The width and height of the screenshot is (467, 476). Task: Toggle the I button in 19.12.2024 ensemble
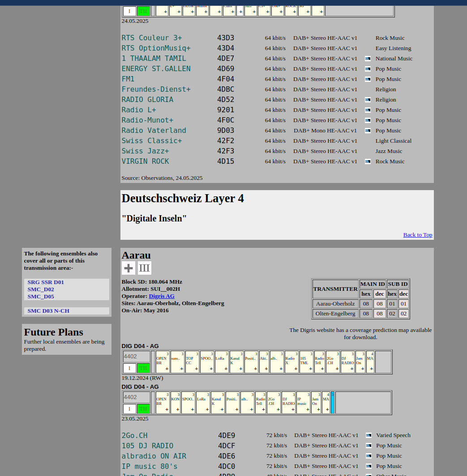[129, 368]
